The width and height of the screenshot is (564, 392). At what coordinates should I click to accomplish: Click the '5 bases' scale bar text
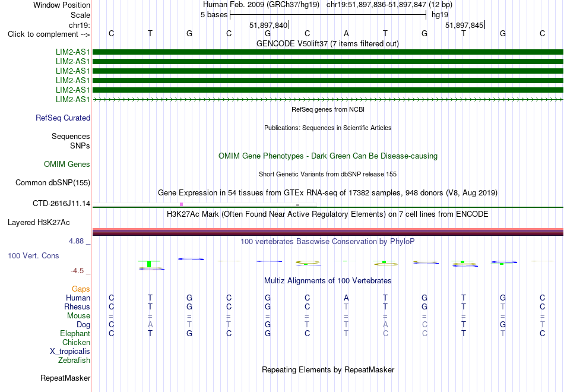pyautogui.click(x=214, y=15)
